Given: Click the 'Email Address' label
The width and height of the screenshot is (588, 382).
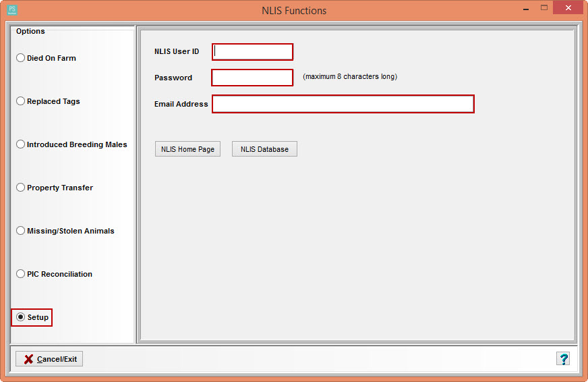Looking at the screenshot, I should tap(181, 104).
